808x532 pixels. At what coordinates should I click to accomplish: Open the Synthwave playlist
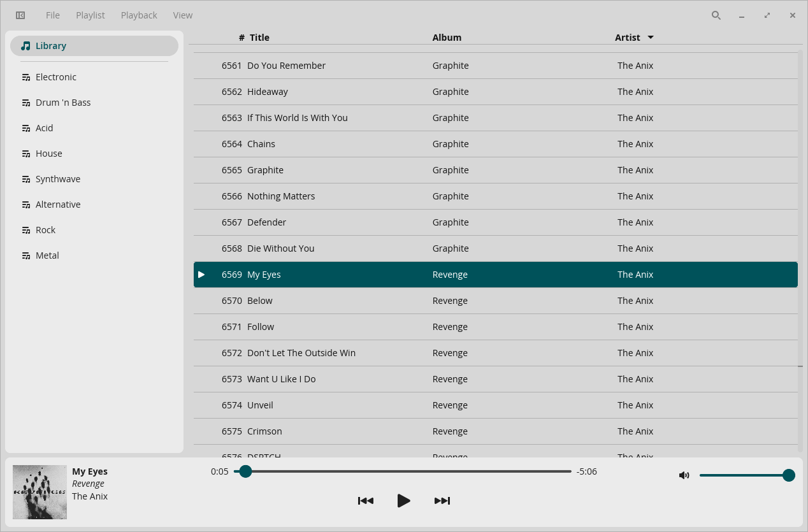pos(58,179)
